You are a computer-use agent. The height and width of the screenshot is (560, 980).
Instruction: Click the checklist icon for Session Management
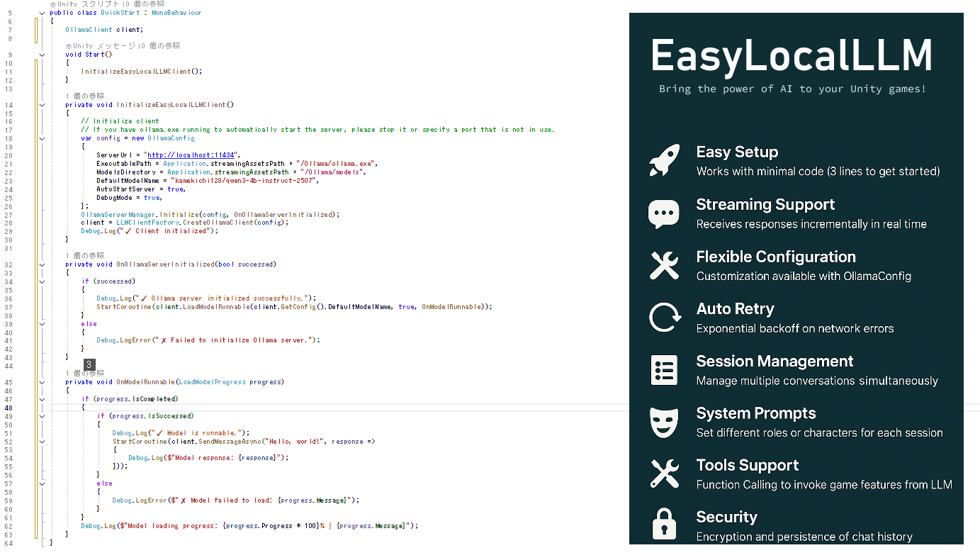[x=664, y=370]
